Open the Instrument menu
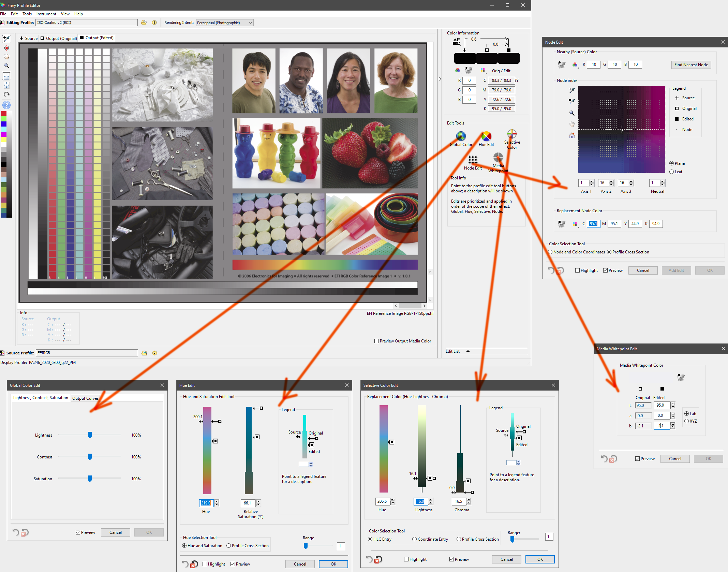The image size is (728, 572). pos(46,14)
